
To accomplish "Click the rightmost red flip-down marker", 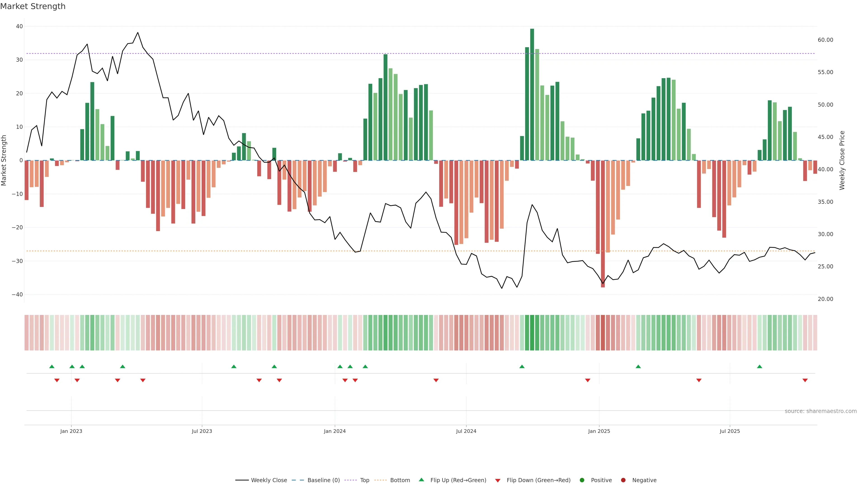I will tap(805, 380).
